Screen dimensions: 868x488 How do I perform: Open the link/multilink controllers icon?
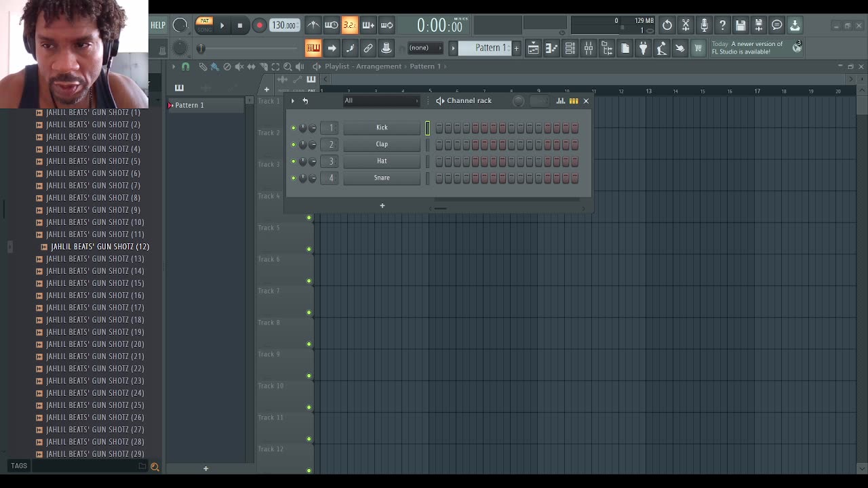(x=368, y=47)
